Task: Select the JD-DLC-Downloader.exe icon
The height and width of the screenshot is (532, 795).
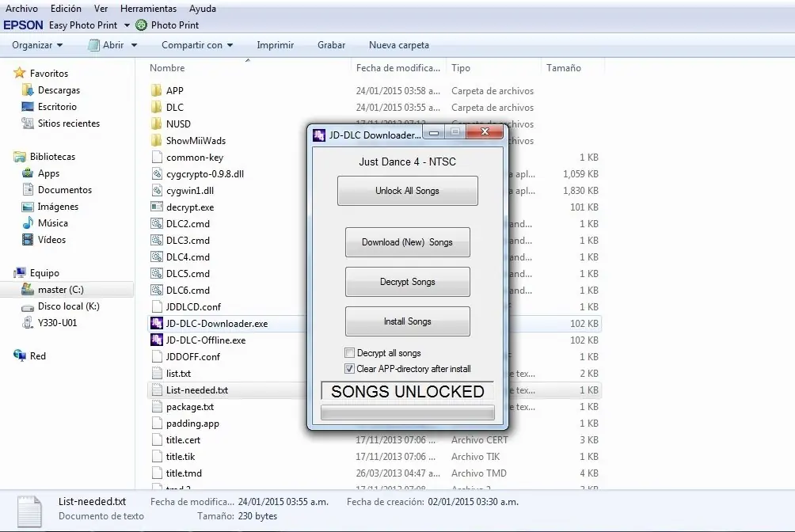Action: coord(157,324)
